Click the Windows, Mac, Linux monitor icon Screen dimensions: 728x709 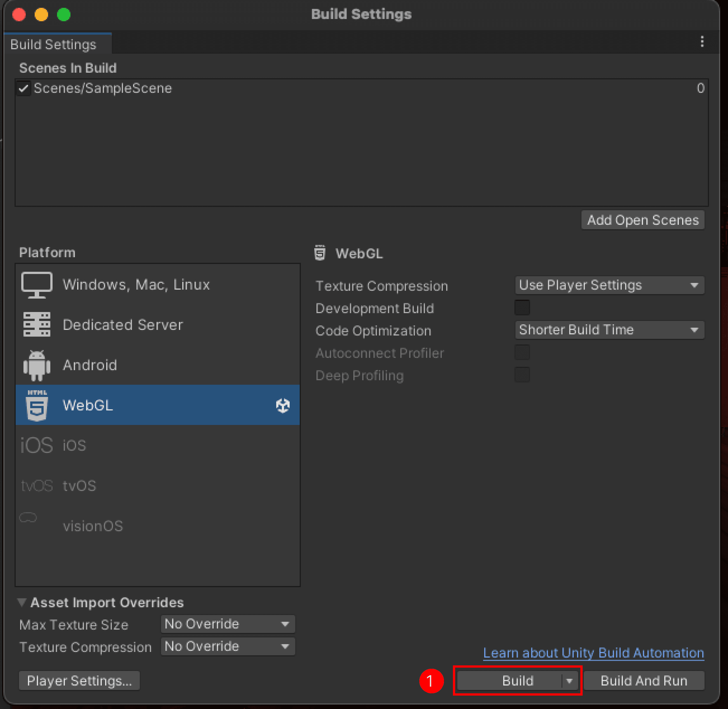37,285
